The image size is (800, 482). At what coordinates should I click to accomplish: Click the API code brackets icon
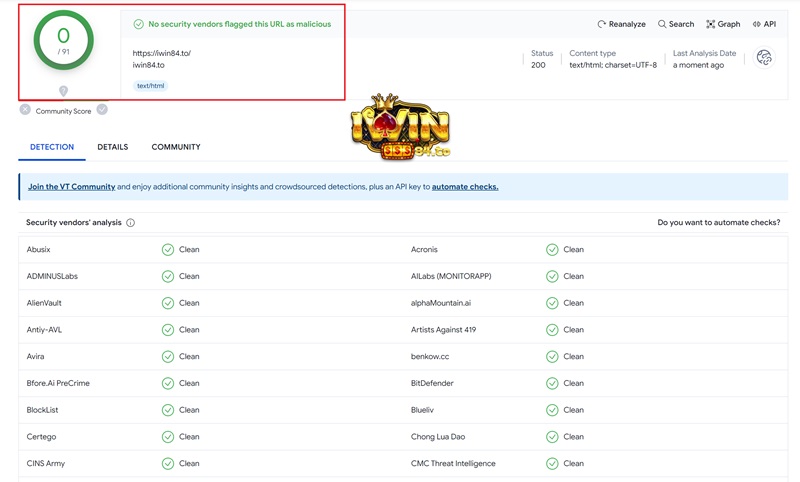757,24
